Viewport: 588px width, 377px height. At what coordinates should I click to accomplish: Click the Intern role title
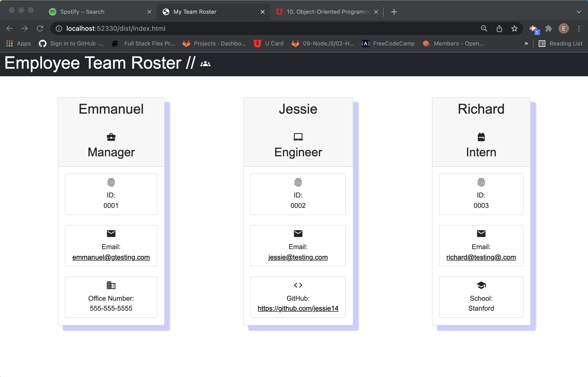tap(481, 152)
